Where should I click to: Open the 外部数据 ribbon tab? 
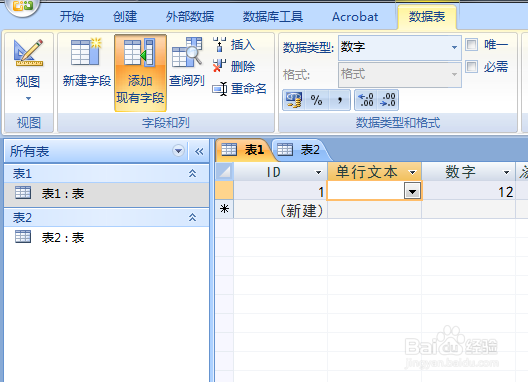190,17
